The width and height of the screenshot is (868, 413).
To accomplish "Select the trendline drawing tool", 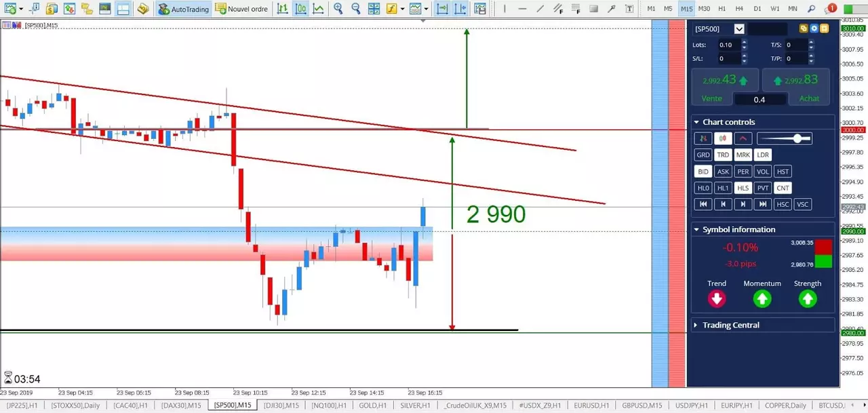I will pyautogui.click(x=540, y=9).
